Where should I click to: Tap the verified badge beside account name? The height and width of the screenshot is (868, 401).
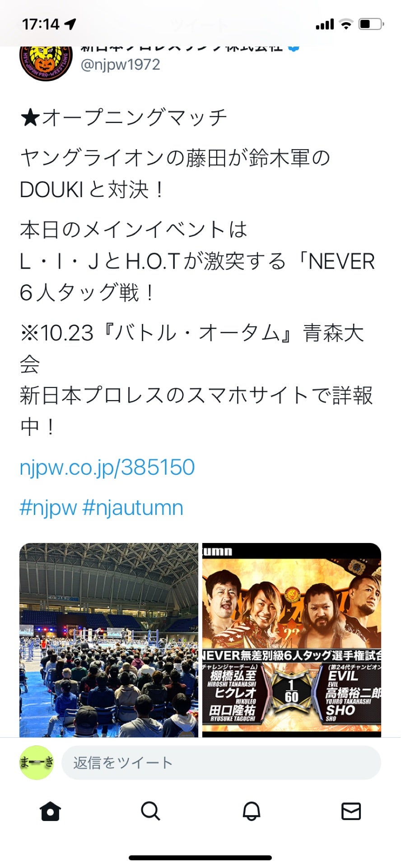294,48
